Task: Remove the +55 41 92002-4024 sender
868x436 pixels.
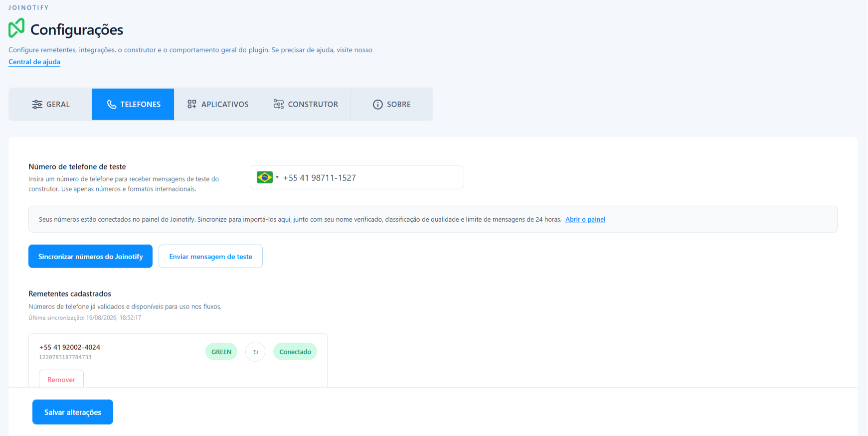Action: tap(61, 379)
